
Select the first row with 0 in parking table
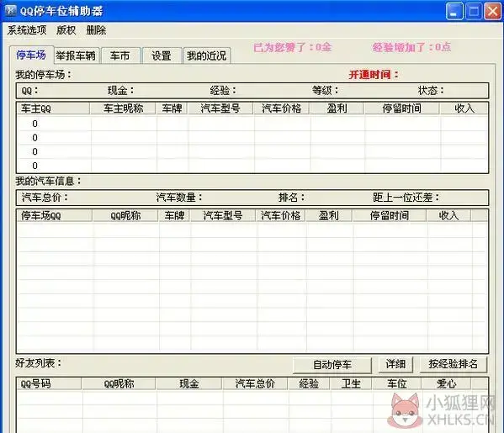[x=252, y=124]
